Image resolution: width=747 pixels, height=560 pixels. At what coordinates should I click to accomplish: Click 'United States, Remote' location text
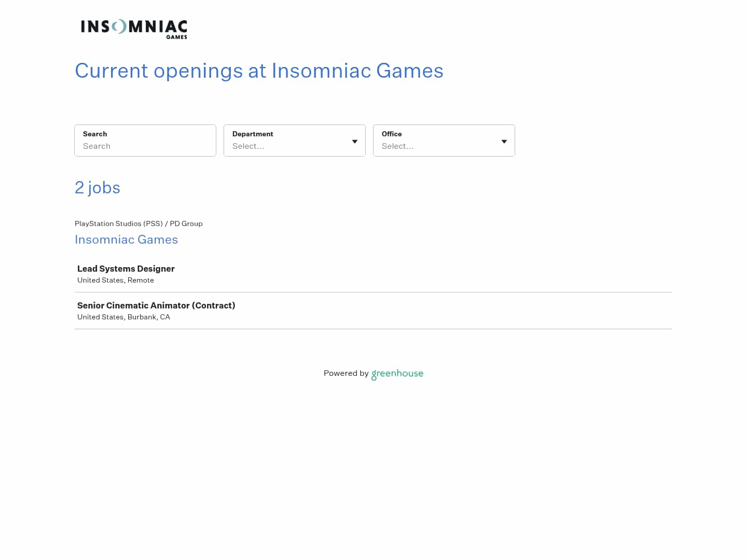tap(116, 280)
